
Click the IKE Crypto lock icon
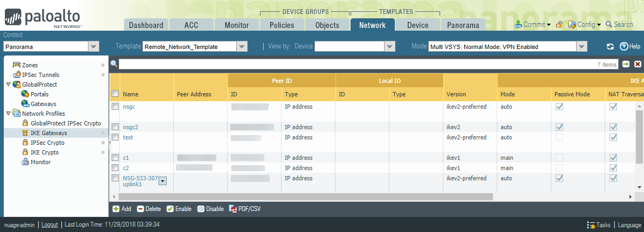25,152
